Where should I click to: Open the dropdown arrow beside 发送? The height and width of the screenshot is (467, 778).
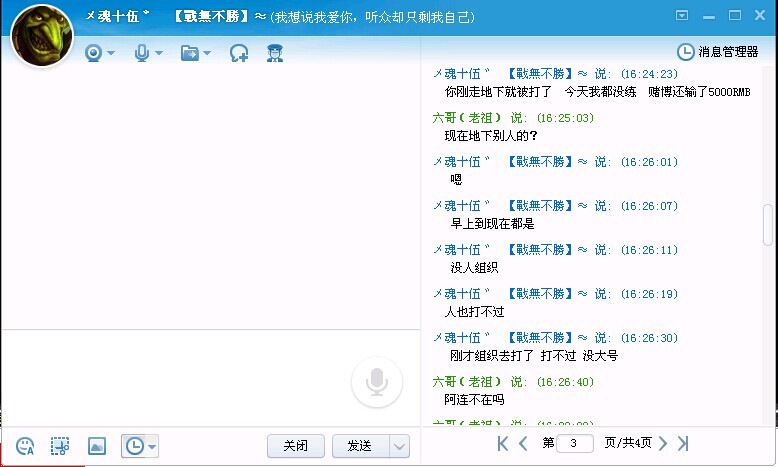click(x=399, y=446)
